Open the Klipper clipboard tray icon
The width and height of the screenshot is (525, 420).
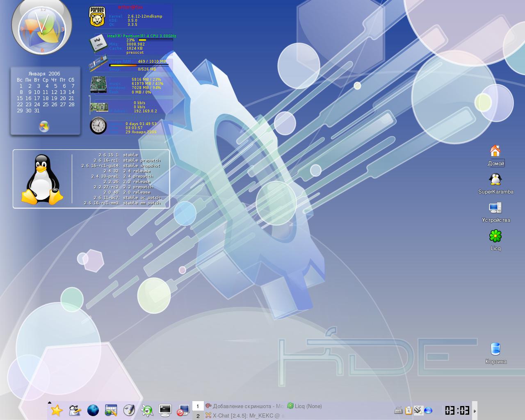(409, 410)
